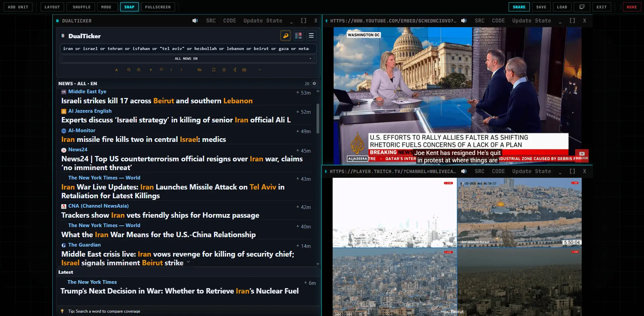Open the DualTicker hamburger menu
Screen dimensions: 644x316
[311, 36]
